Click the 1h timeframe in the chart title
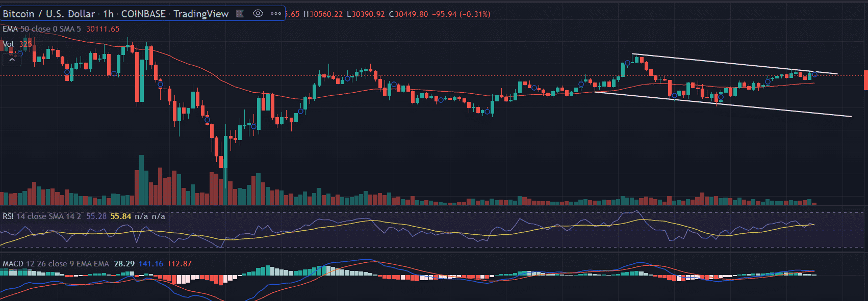This screenshot has width=868, height=301. tap(108, 14)
